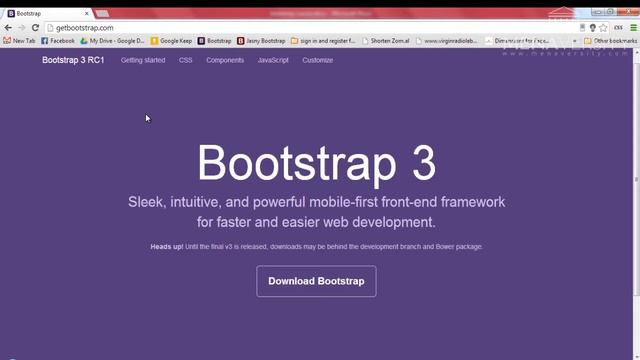640x360 pixels.
Task: Open the Google Keep bookmark
Action: pyautogui.click(x=171, y=41)
